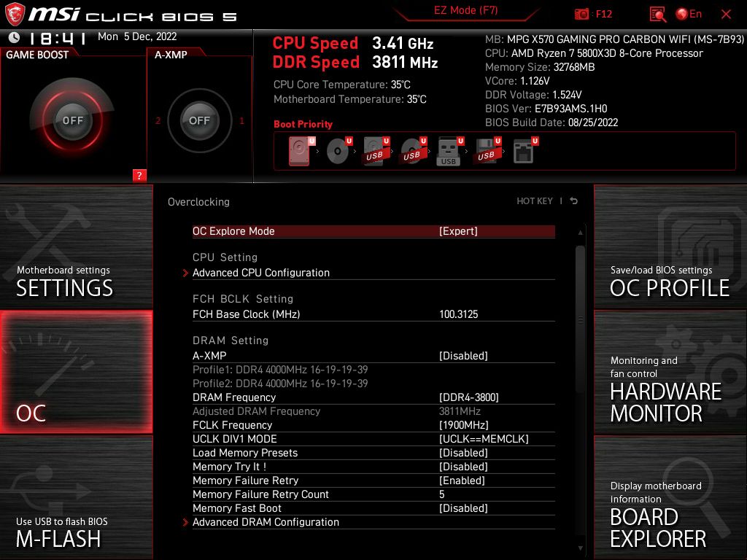Select the USB floppy boot icon

487,151
